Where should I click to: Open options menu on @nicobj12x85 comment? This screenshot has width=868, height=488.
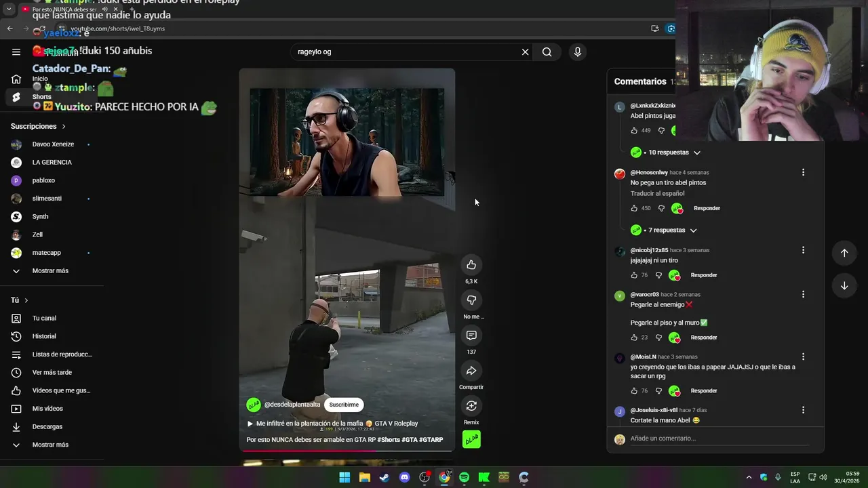(x=803, y=250)
